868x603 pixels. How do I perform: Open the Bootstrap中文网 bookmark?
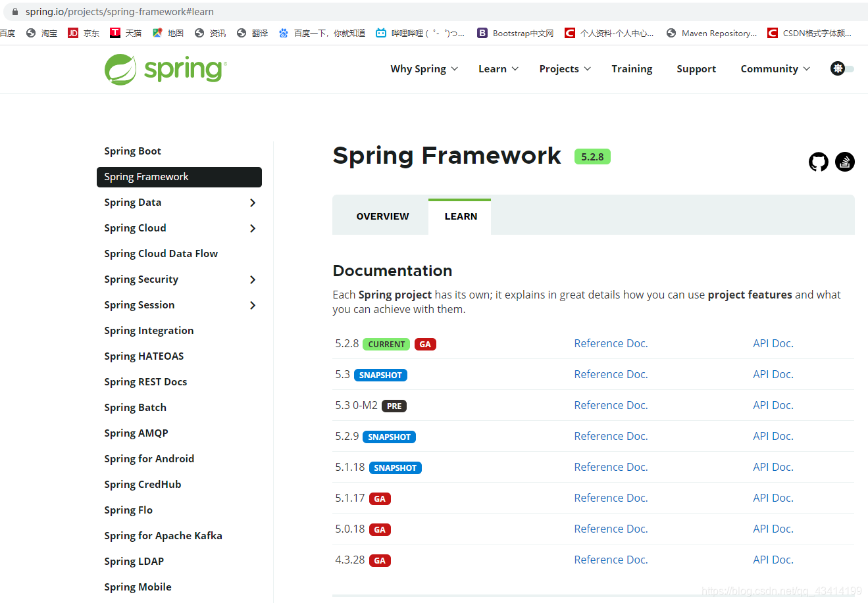[515, 33]
